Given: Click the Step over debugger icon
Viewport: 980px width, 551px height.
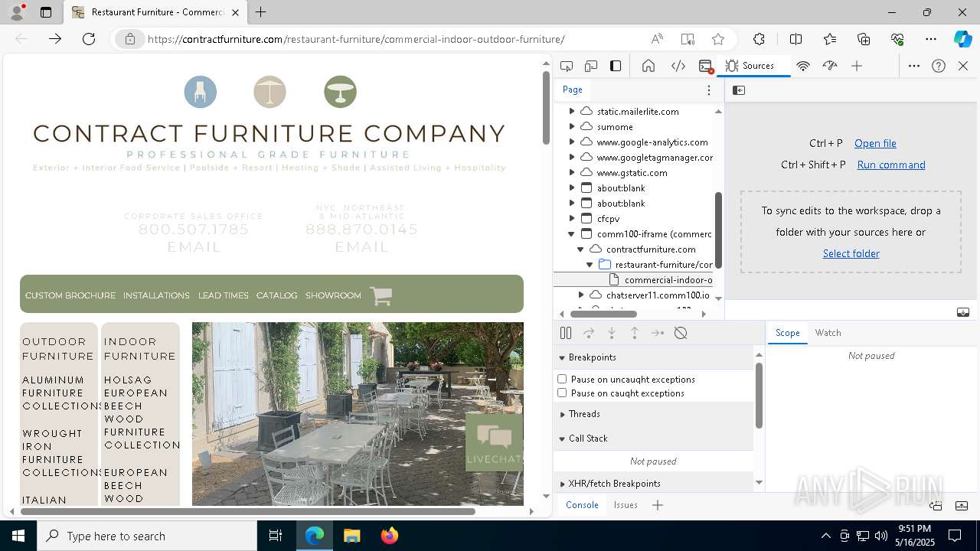Looking at the screenshot, I should 589,333.
